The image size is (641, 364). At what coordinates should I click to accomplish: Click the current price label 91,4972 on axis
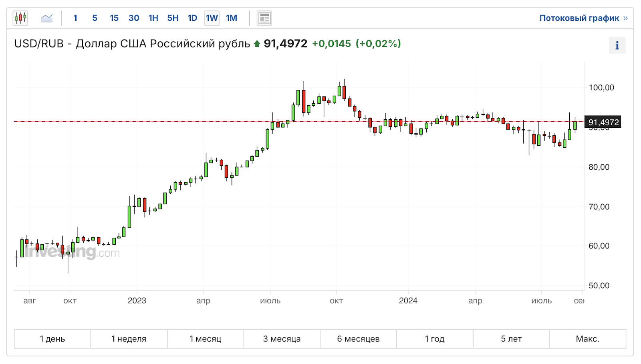(x=603, y=122)
